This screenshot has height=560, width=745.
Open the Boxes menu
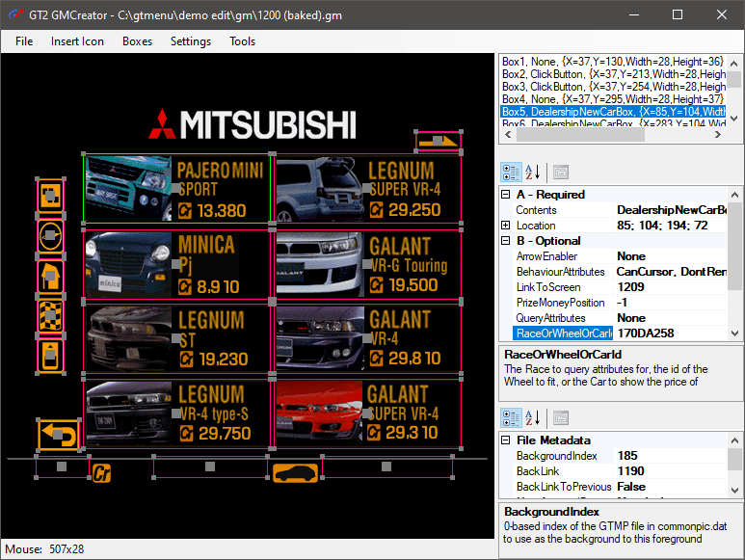point(137,41)
